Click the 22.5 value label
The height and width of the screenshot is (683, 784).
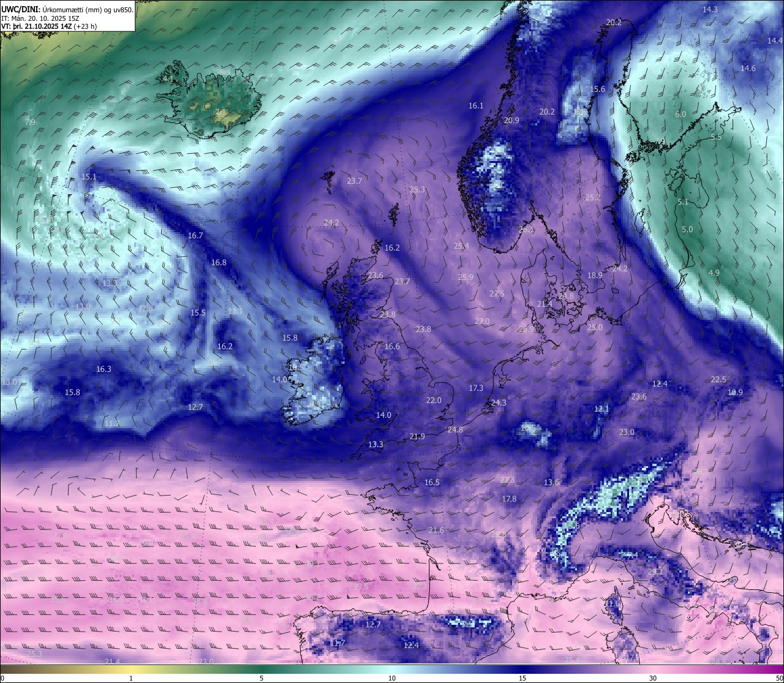pos(718,379)
